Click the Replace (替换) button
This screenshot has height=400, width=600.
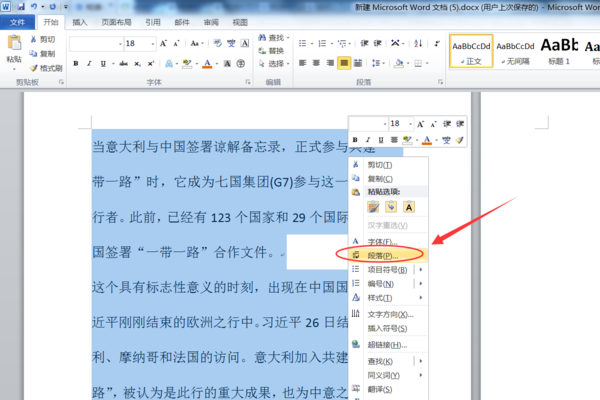271,51
